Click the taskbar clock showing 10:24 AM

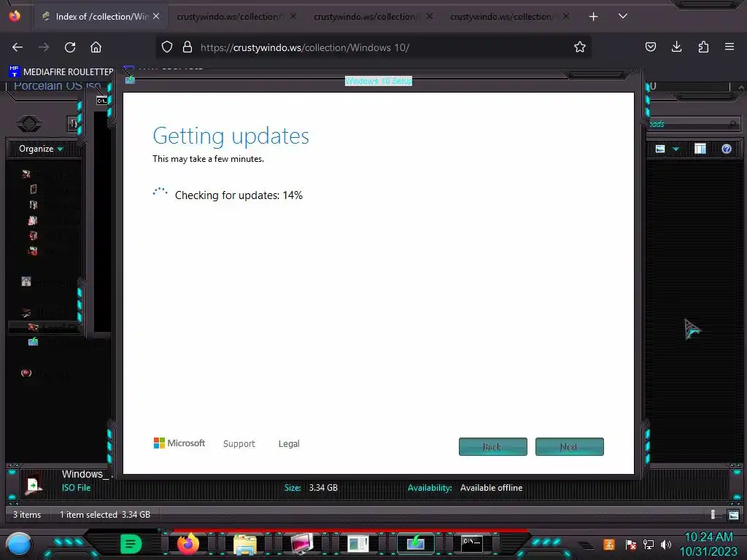click(x=708, y=537)
